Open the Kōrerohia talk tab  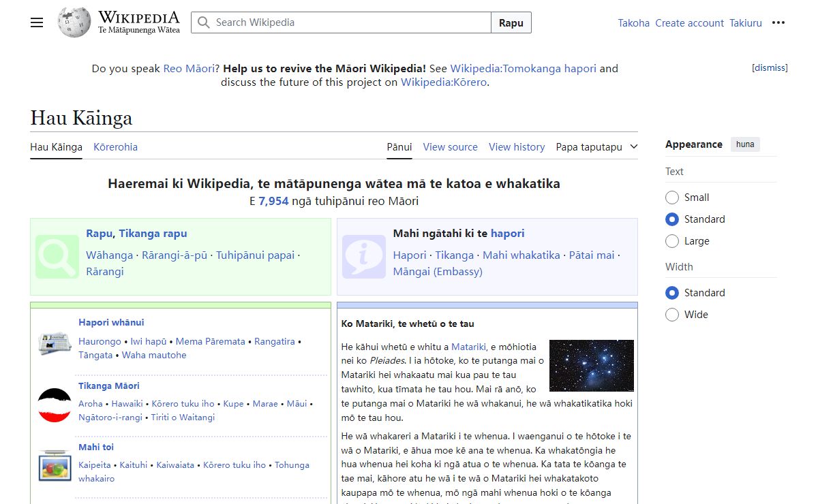[115, 147]
